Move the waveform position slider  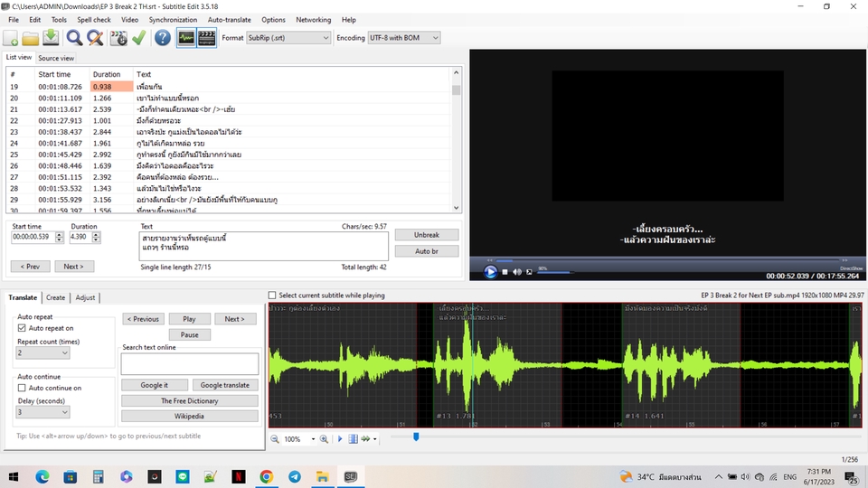416,437
